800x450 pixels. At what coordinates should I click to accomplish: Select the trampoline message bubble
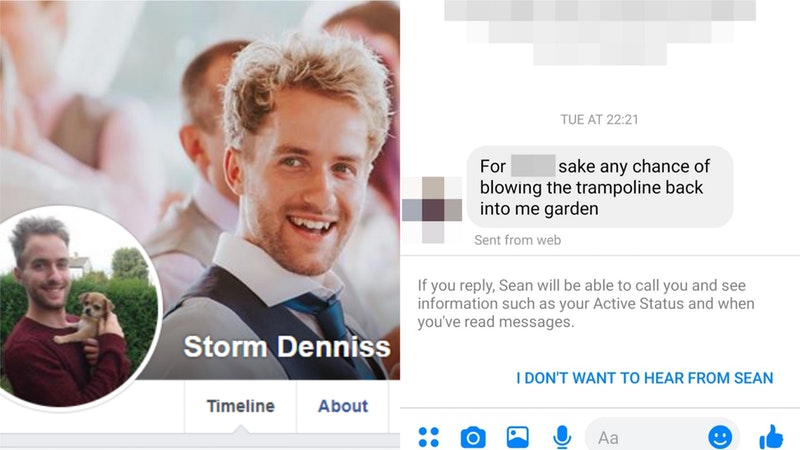point(600,187)
